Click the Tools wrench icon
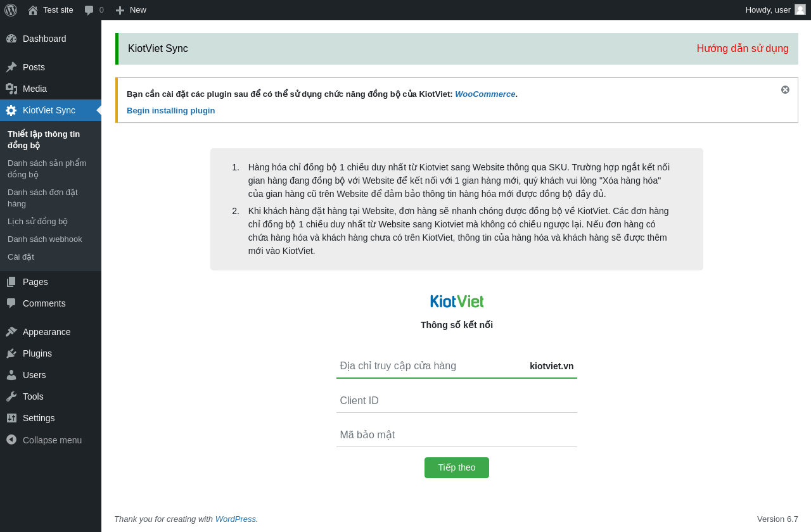This screenshot has width=811, height=532. (11, 396)
